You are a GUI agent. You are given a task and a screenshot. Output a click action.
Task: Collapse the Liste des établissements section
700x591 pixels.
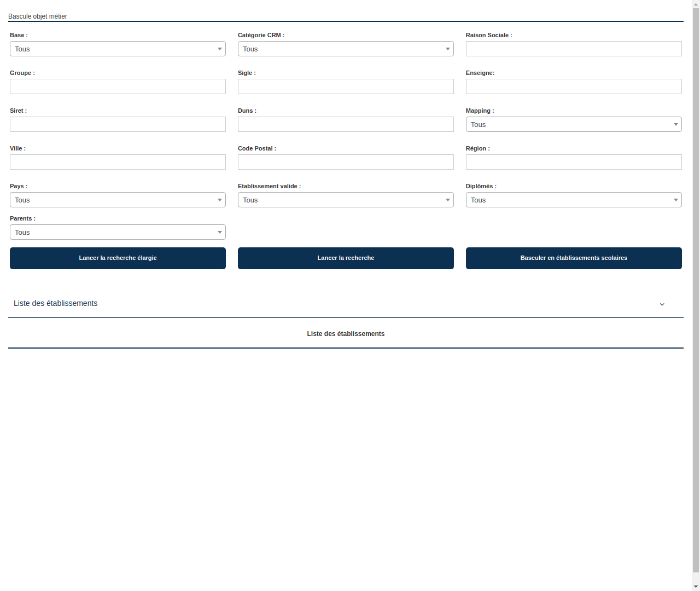662,304
